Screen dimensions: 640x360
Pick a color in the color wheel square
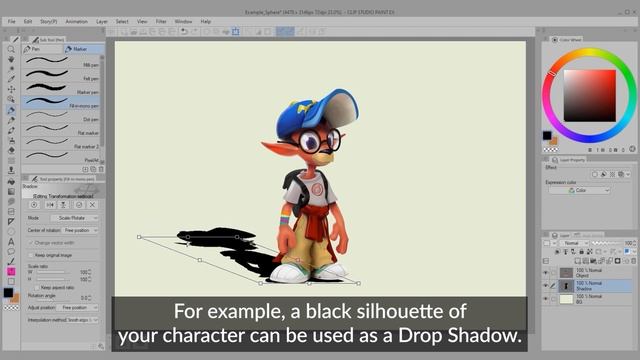(590, 96)
